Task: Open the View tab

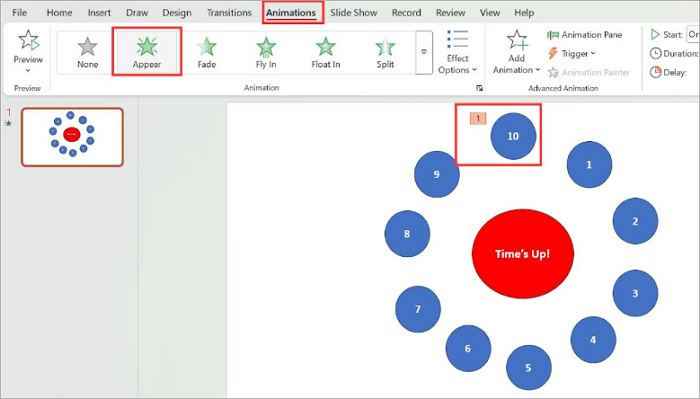Action: click(490, 12)
